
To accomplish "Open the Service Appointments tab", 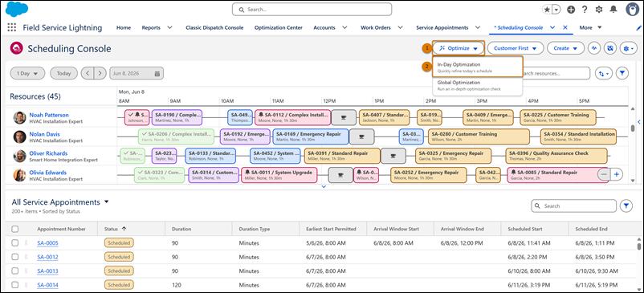I will (442, 28).
